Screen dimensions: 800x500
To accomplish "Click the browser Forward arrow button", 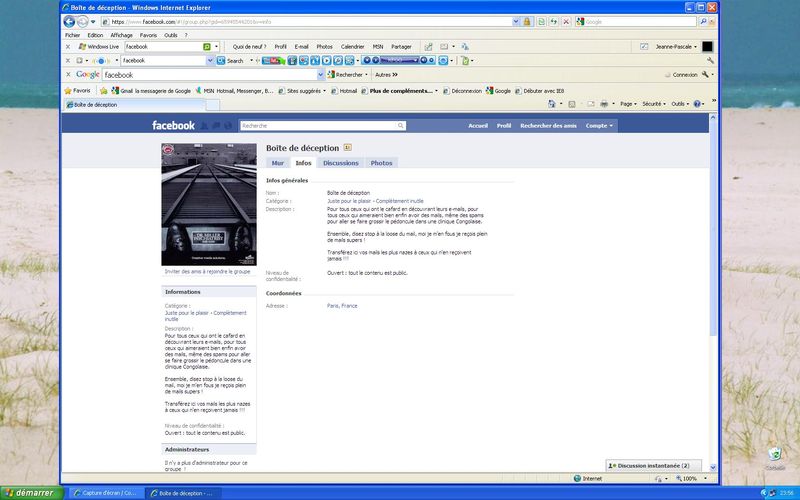I will pos(82,21).
